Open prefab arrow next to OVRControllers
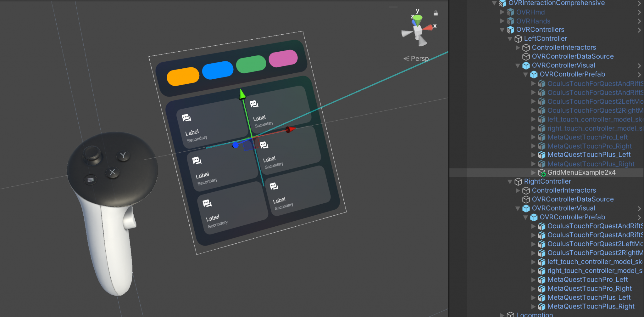The height and width of the screenshot is (317, 644). (x=639, y=30)
